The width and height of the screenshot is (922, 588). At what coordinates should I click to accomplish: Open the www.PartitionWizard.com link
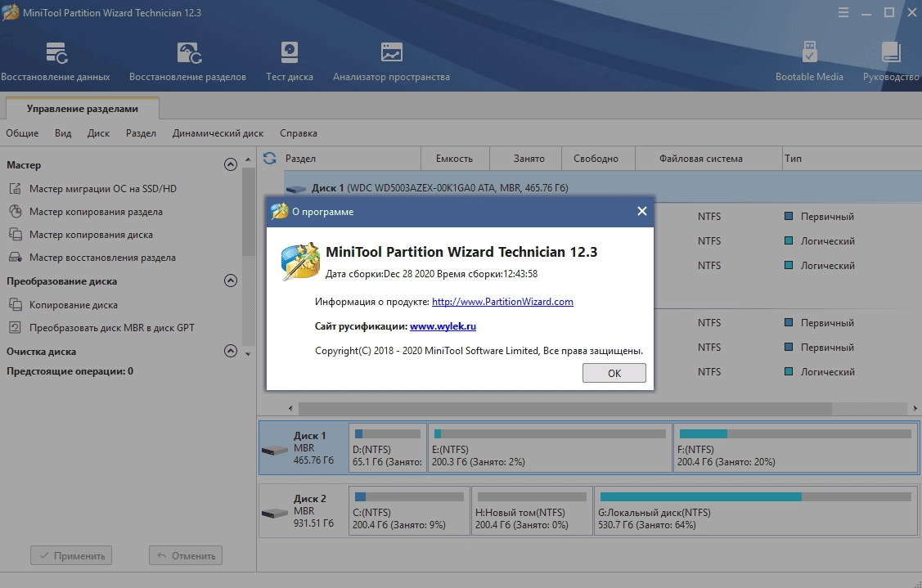click(x=502, y=302)
